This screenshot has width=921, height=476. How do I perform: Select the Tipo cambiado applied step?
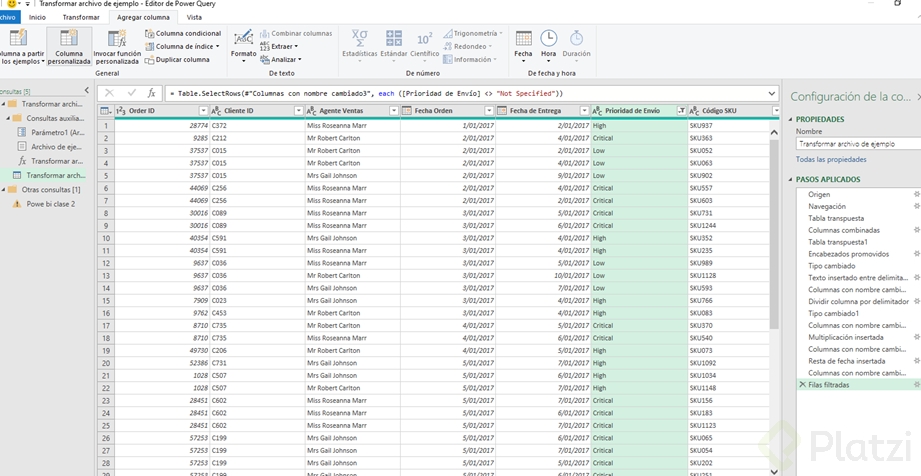point(831,266)
